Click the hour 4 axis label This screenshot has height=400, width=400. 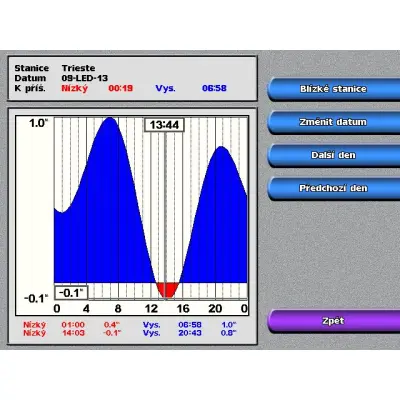pos(86,309)
